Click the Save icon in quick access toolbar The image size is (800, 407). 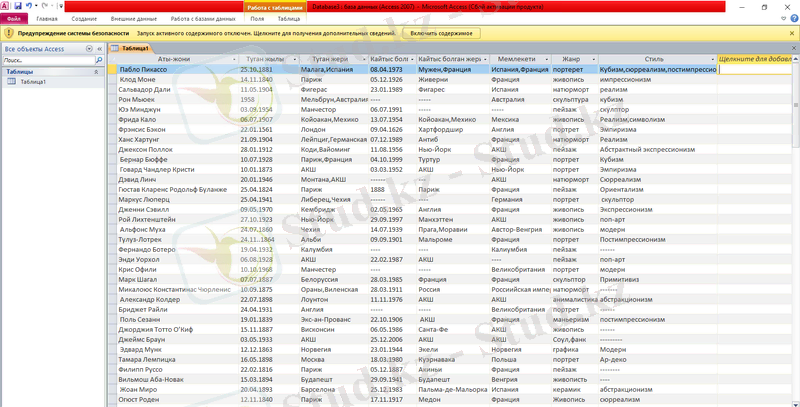[17, 6]
